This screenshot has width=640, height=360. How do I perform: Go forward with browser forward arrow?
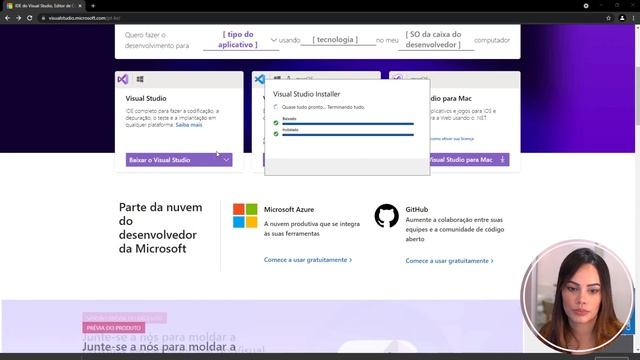[x=18, y=18]
